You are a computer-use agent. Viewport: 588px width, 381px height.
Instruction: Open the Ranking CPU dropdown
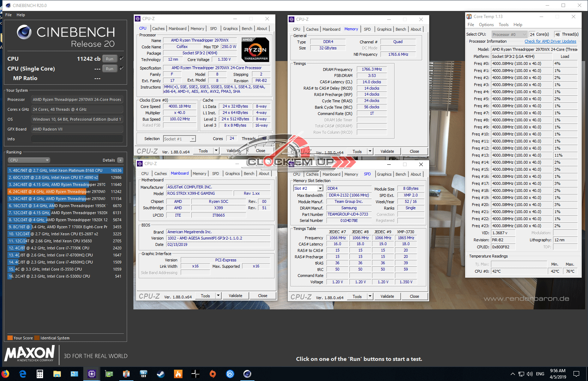click(29, 160)
